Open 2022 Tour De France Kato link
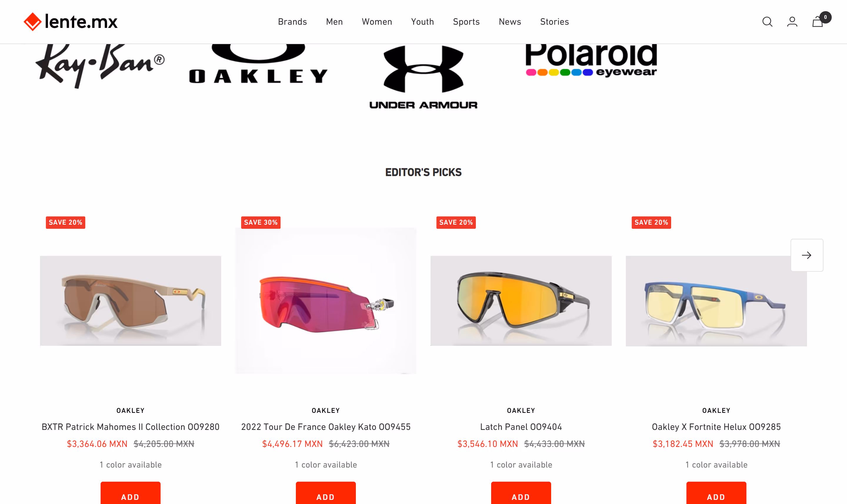 (326, 427)
